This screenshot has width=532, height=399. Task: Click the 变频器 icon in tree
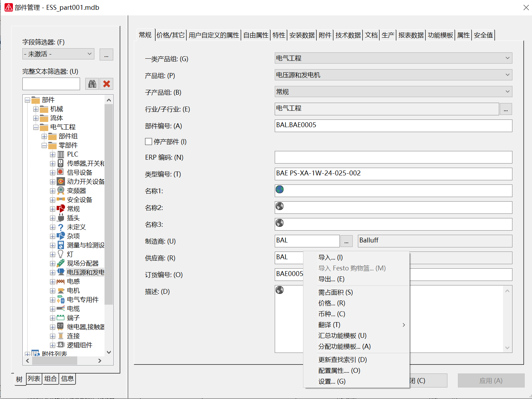pyautogui.click(x=61, y=191)
